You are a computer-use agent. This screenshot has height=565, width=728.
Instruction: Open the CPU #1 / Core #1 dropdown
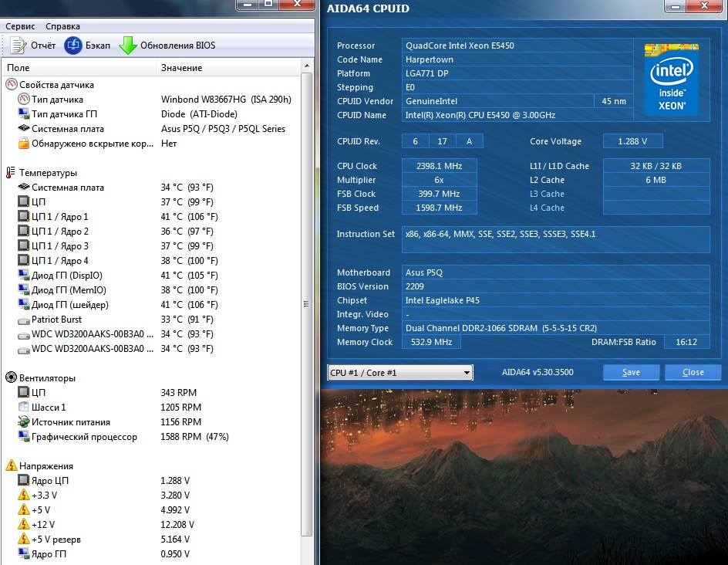pos(400,373)
